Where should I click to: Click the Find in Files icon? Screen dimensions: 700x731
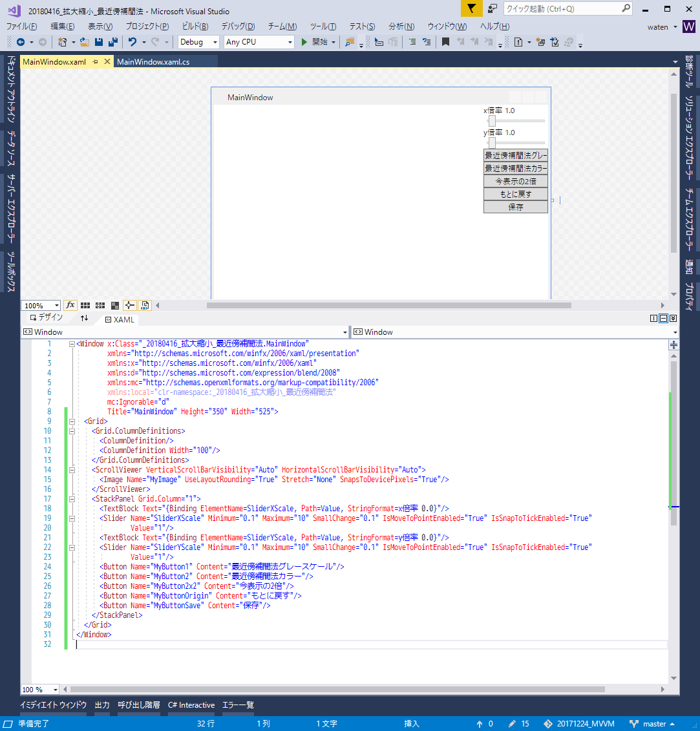349,42
